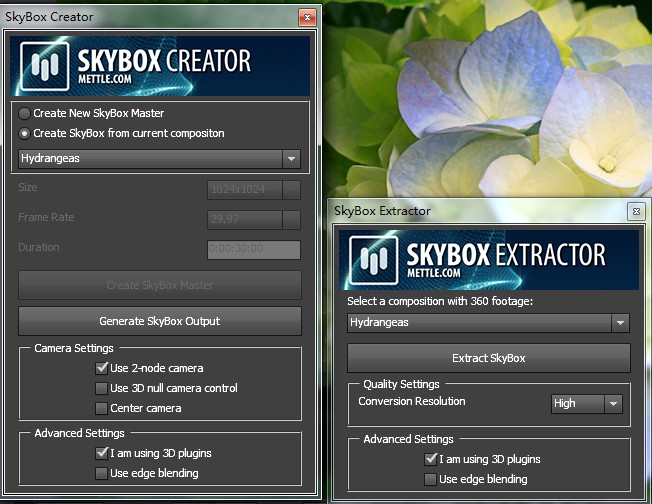Enable edge blending in SkyBox Extractor
This screenshot has height=504, width=652.
click(x=430, y=479)
